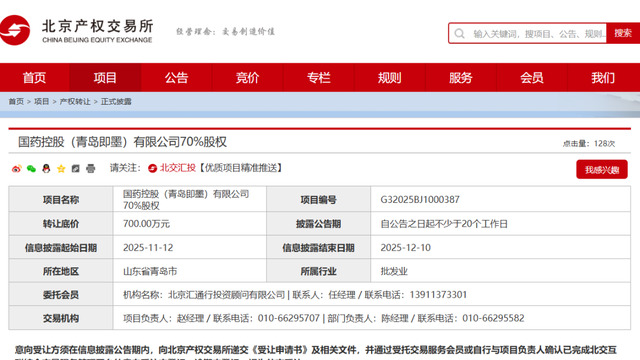Viewport: 640px width, 360px height.
Task: Open the 我们 navigation tab
Action: (603, 78)
